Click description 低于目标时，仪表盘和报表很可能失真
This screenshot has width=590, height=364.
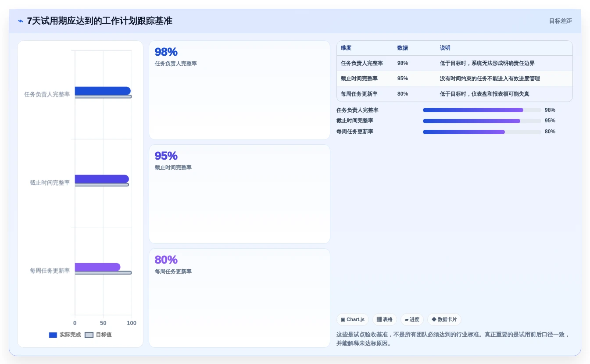coord(485,94)
